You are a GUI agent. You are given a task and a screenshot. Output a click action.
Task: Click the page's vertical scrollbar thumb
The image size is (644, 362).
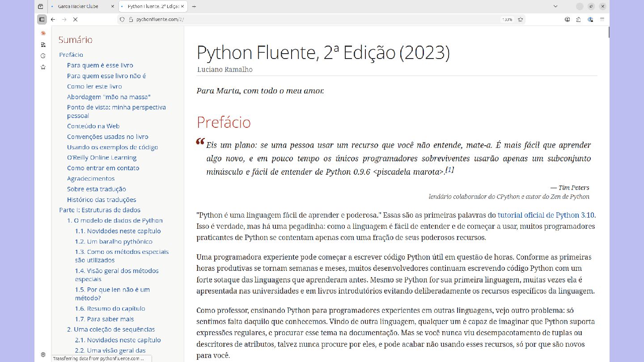point(609,32)
